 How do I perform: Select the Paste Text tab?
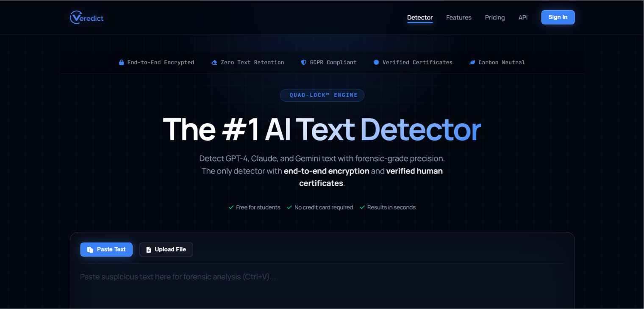point(106,249)
